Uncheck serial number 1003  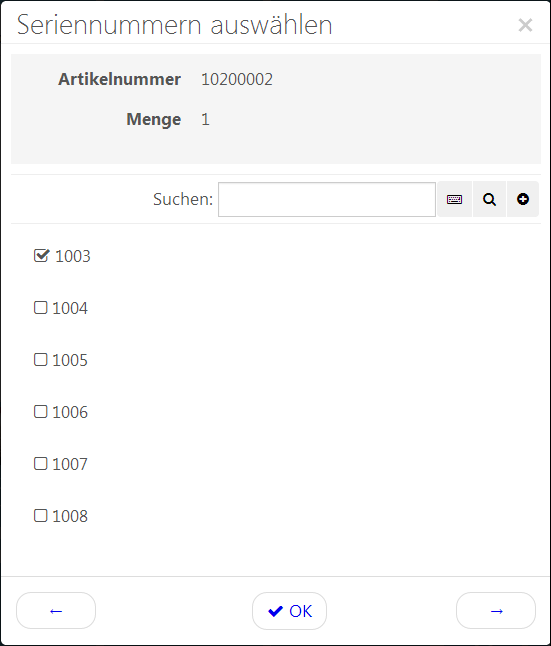pyautogui.click(x=41, y=255)
